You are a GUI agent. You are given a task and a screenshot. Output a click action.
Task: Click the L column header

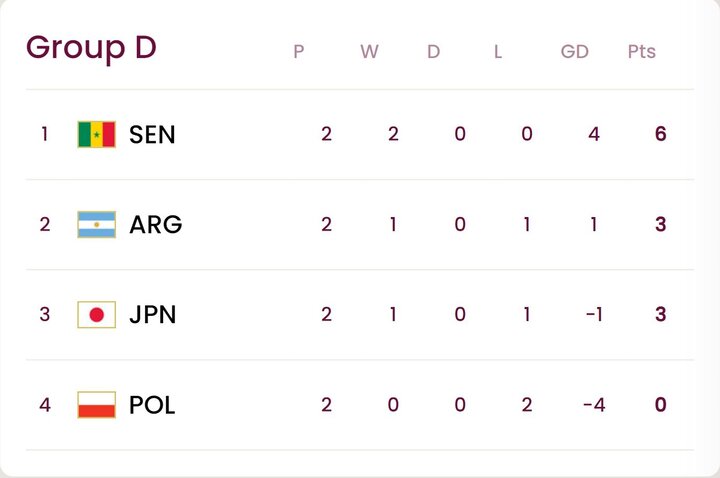click(x=498, y=51)
